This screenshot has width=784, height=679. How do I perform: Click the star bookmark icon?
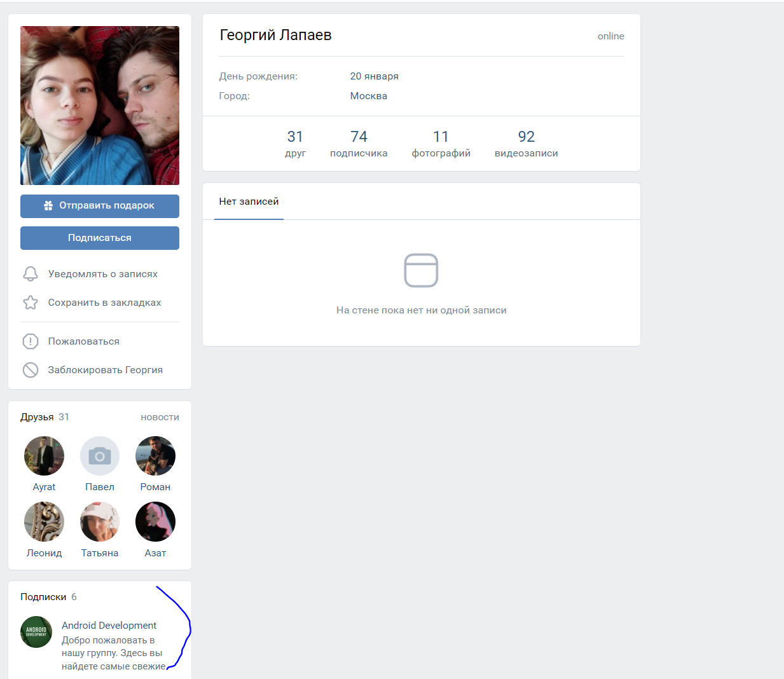[x=31, y=302]
